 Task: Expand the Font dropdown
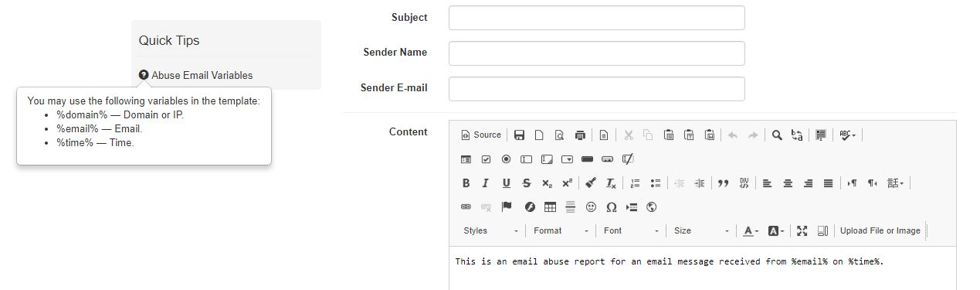631,231
